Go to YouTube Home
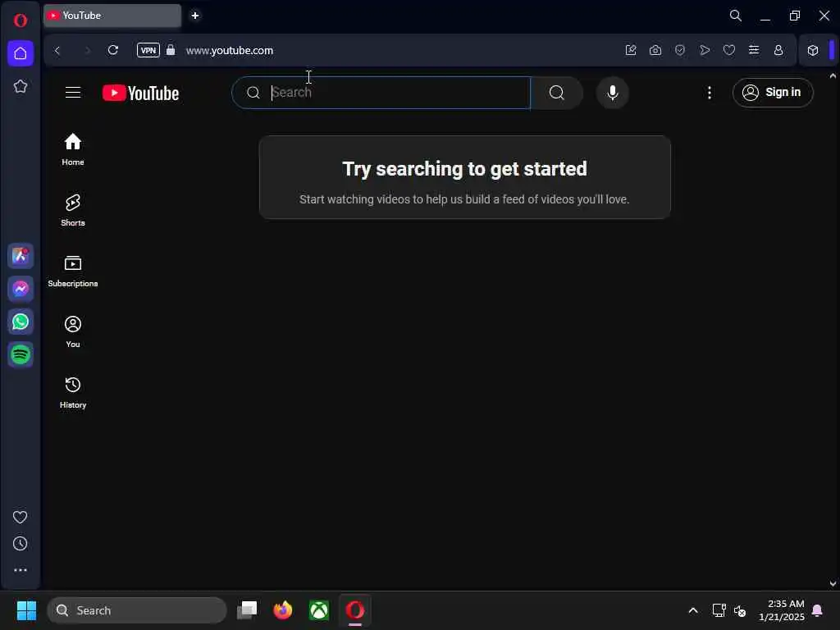The height and width of the screenshot is (630, 840). tap(73, 149)
